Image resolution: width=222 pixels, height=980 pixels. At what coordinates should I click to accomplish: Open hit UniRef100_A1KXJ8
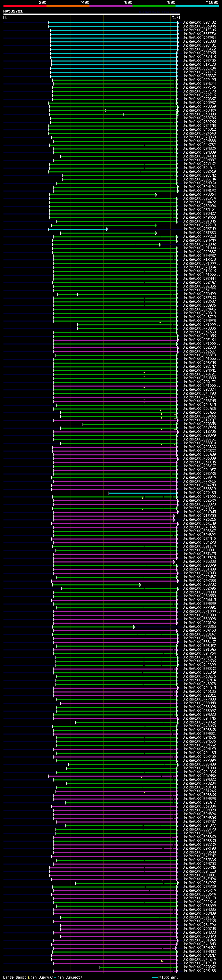tap(199, 259)
